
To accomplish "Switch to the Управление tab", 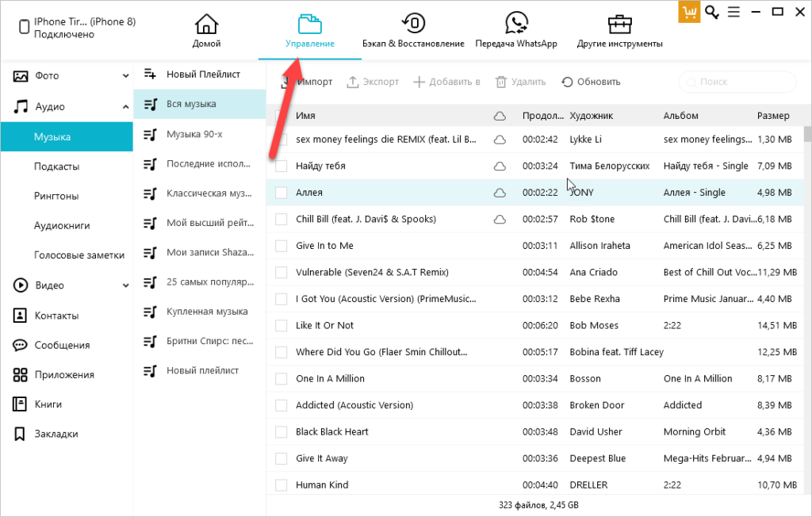I will click(x=309, y=30).
